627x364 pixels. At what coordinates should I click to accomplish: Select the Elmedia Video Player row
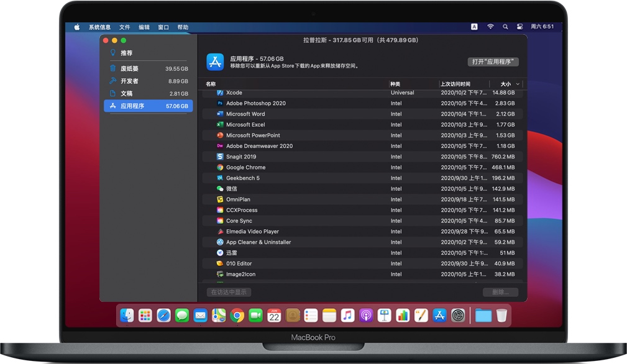pos(252,232)
